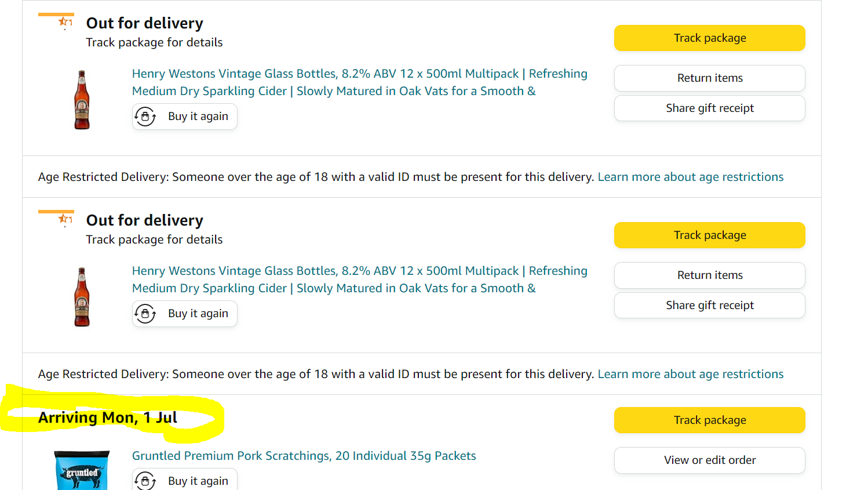Open the second cider bottle product image

pos(82,297)
